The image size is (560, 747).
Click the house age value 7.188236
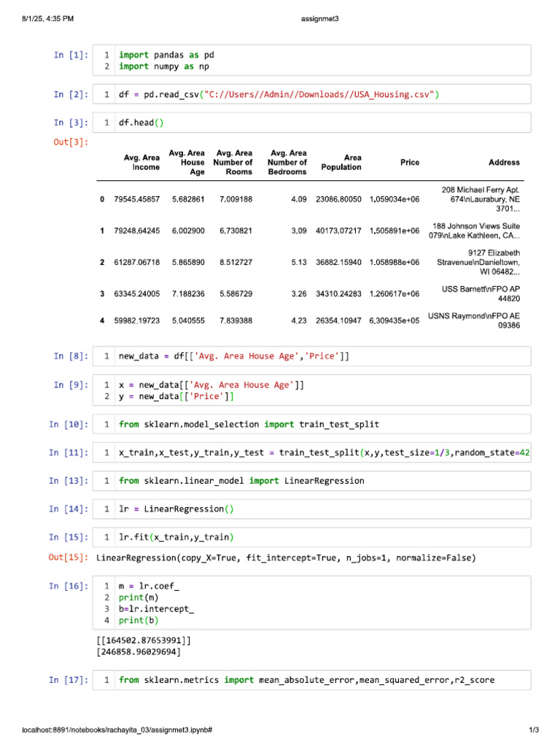(x=189, y=293)
